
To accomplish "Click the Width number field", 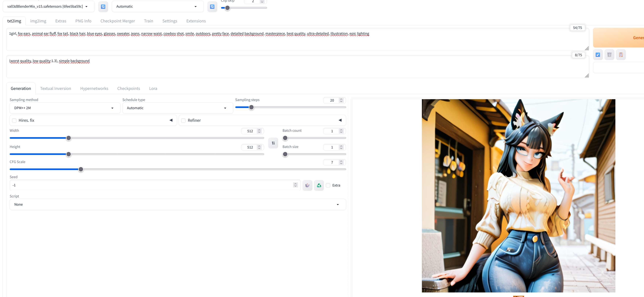I will pyautogui.click(x=252, y=131).
